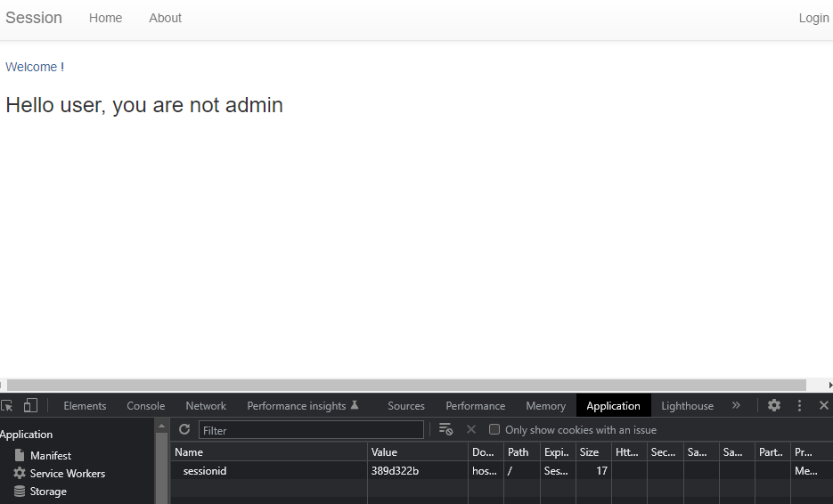Click the Hello user heading text

(x=144, y=105)
